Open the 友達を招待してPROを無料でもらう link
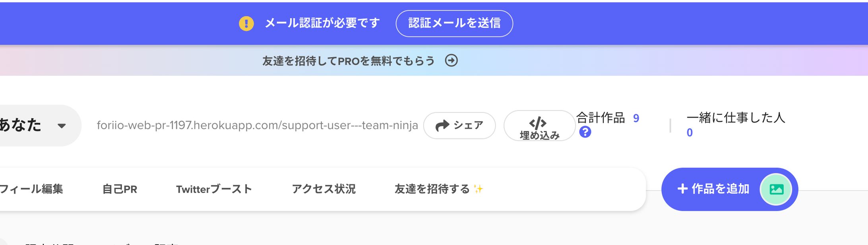Viewport: 868px width, 245px height. [348, 61]
